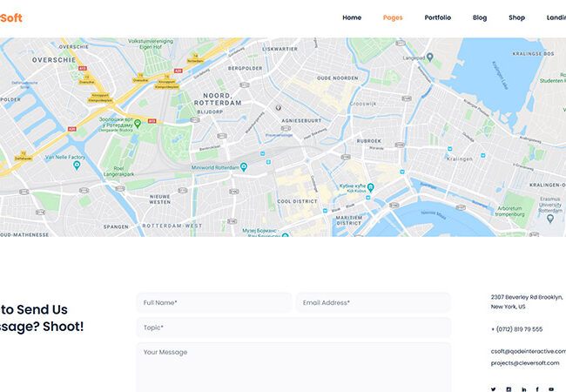Image resolution: width=566 pixels, height=392 pixels.
Task: Click the Your Message text area
Action: coord(293,366)
